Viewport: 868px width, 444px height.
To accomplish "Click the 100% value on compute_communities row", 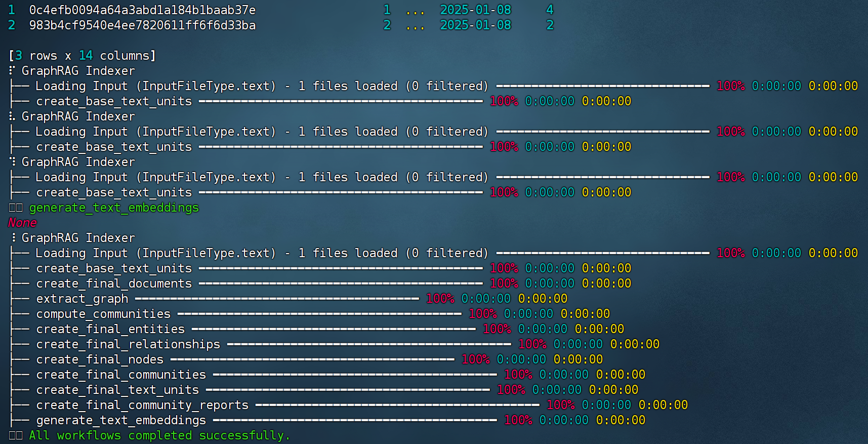I will 483,314.
